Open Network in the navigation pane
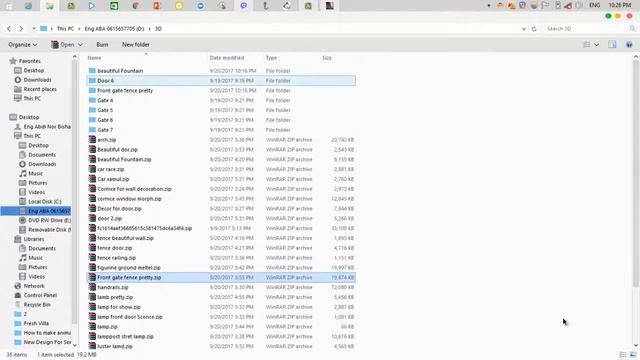Viewport: 640px width, 360px height. [34, 286]
